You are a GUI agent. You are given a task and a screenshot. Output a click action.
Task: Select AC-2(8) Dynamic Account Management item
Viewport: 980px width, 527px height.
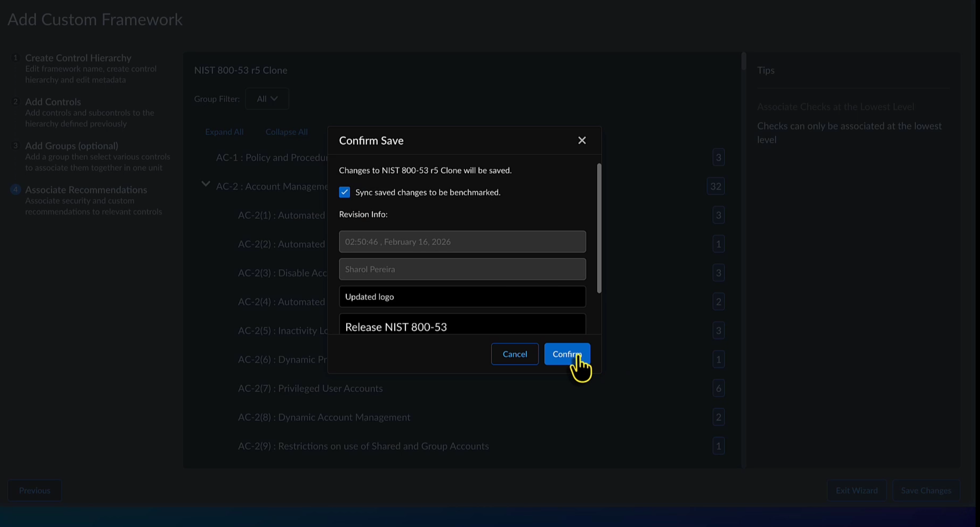324,417
